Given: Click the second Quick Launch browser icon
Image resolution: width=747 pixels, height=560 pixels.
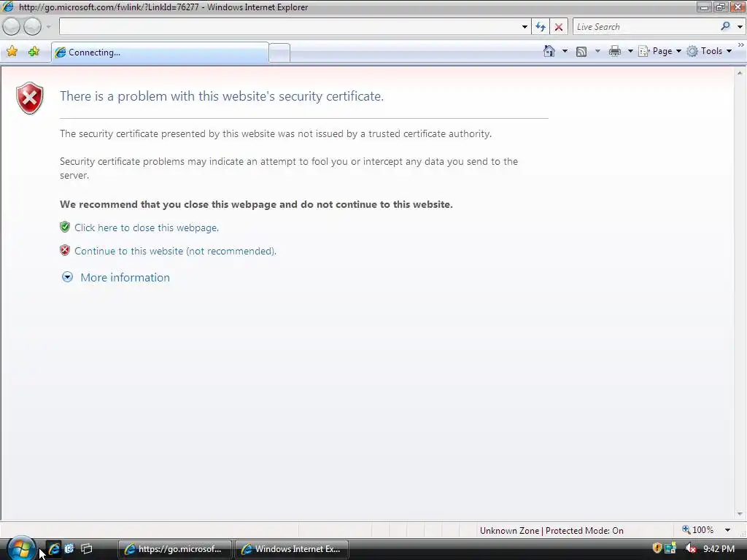Looking at the screenshot, I should [69, 548].
